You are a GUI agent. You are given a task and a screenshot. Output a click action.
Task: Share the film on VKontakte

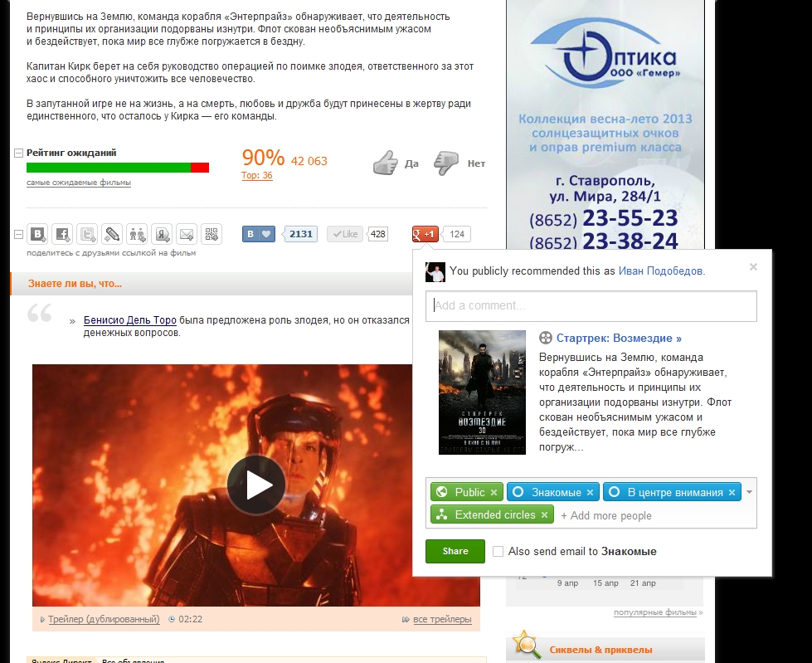pyautogui.click(x=37, y=234)
